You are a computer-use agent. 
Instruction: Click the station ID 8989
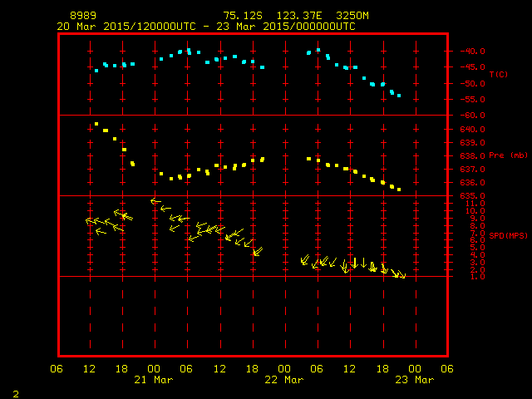point(83,16)
